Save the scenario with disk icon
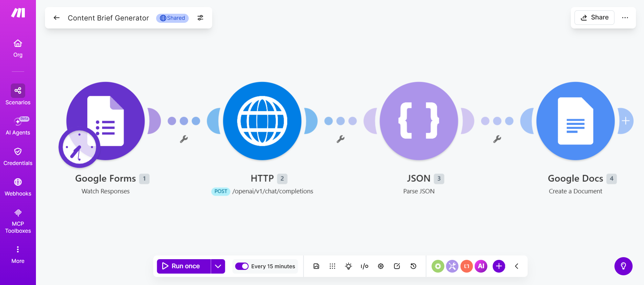Screen dimensions: 644x285 coord(316,266)
